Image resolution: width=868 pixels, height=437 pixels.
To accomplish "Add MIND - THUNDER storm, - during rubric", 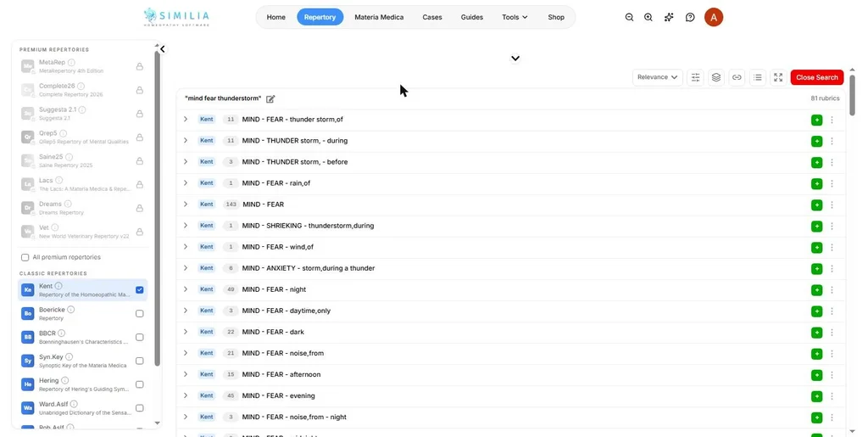I will tap(816, 141).
